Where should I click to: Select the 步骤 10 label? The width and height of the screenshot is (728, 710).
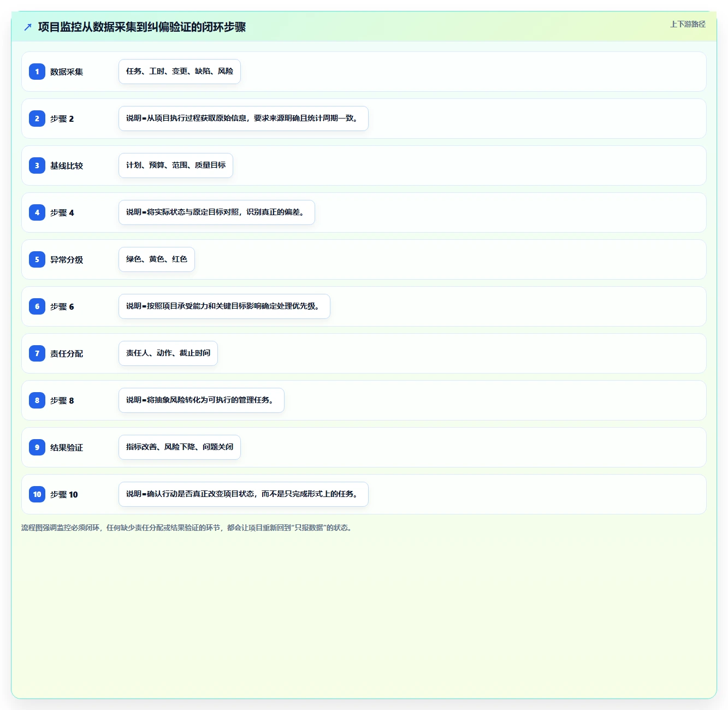[64, 494]
